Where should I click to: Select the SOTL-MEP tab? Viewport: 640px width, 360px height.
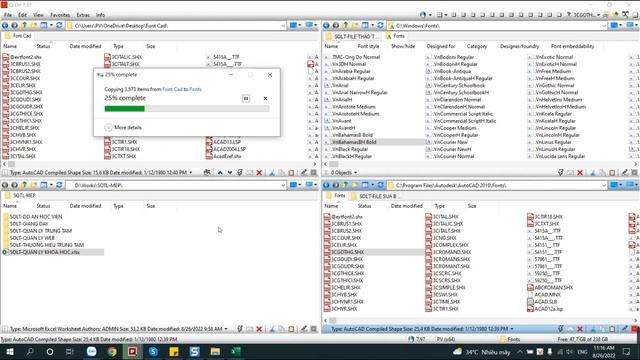point(20,195)
